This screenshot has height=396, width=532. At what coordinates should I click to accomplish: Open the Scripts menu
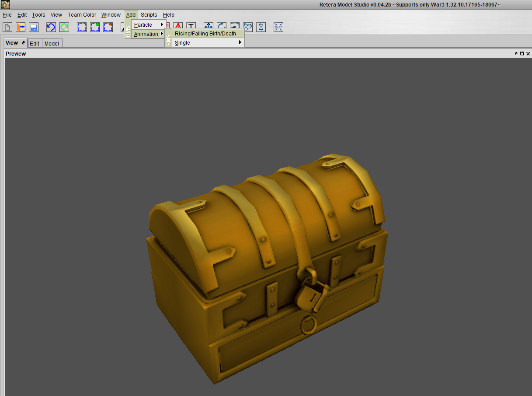coord(149,15)
